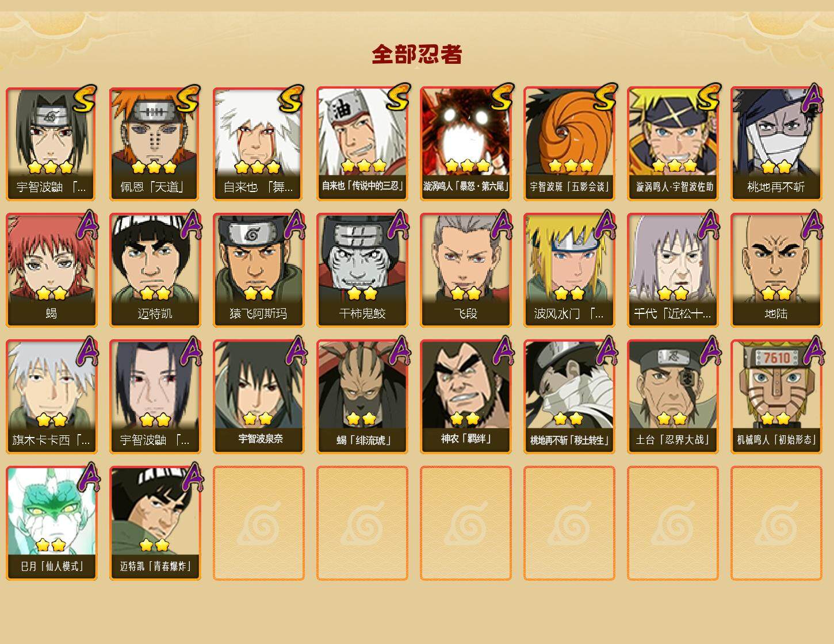The image size is (834, 644).
Task: Select the 桃地再不斩 A-rank card
Action: pos(776,144)
